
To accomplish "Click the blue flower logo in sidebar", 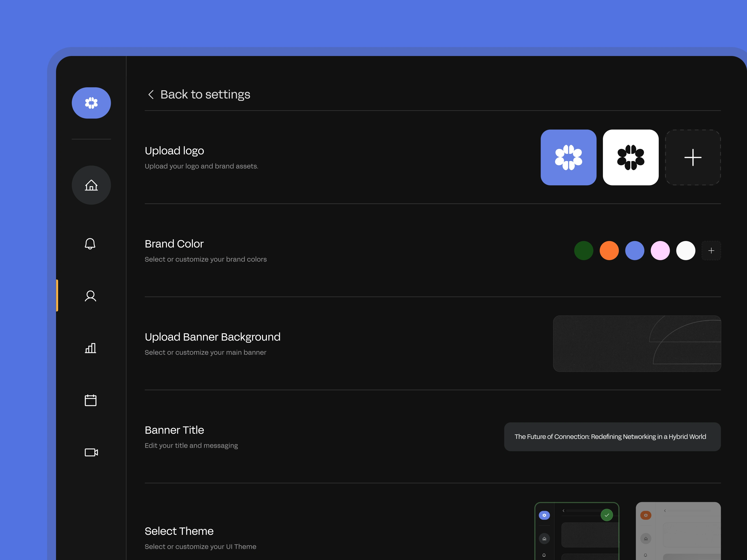I will click(x=91, y=103).
